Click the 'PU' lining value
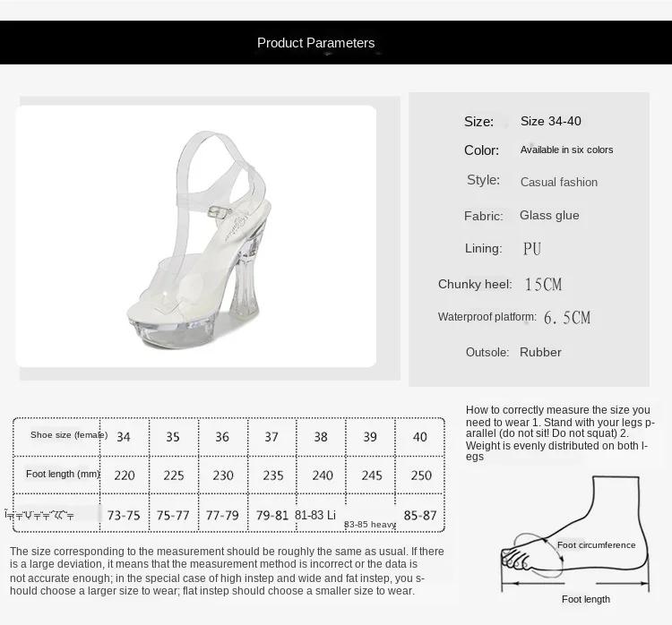The width and height of the screenshot is (672, 625). tap(532, 248)
